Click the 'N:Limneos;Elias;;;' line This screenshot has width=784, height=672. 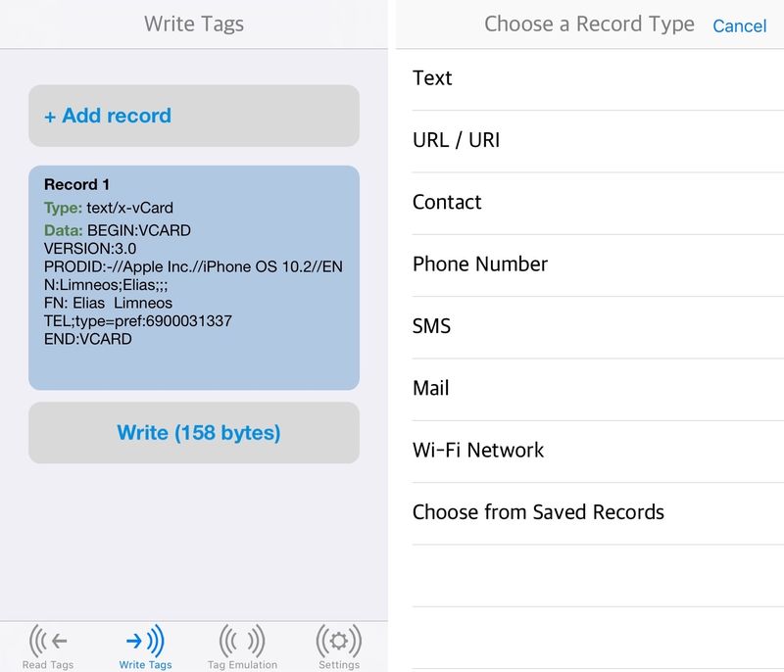pyautogui.click(x=106, y=285)
